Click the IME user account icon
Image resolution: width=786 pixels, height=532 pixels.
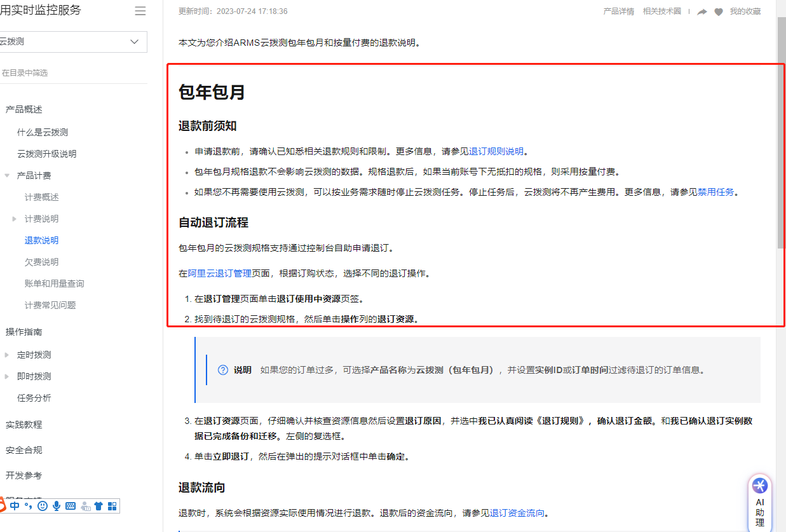tap(85, 506)
